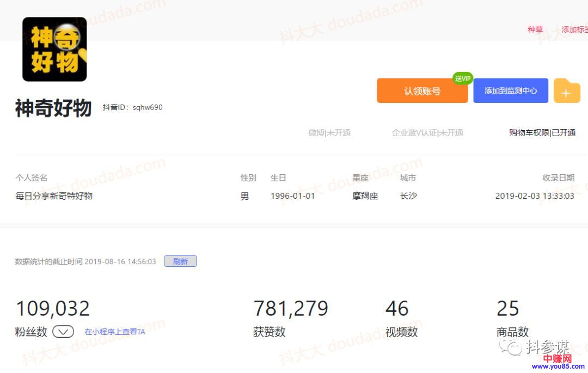
Task: Expand the 粉丝数 dropdown chevron
Action: [63, 332]
